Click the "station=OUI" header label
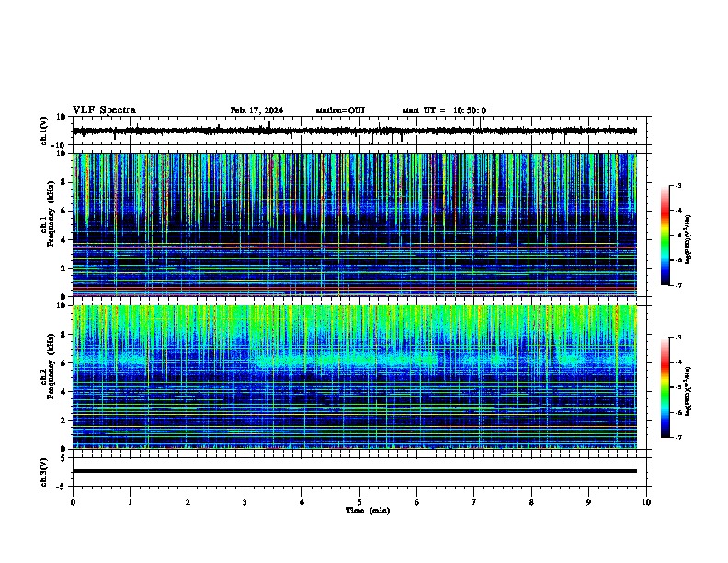Viewport: 728px width, 563px height. click(340, 110)
